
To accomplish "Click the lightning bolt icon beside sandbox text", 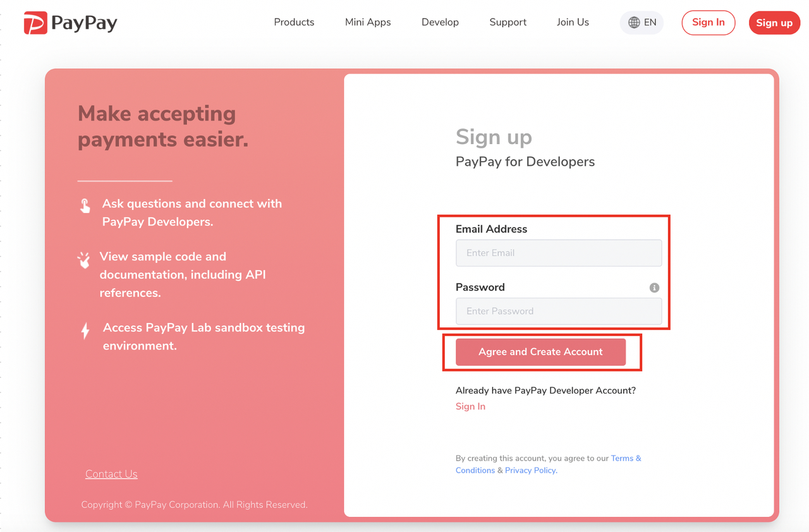I will click(85, 330).
